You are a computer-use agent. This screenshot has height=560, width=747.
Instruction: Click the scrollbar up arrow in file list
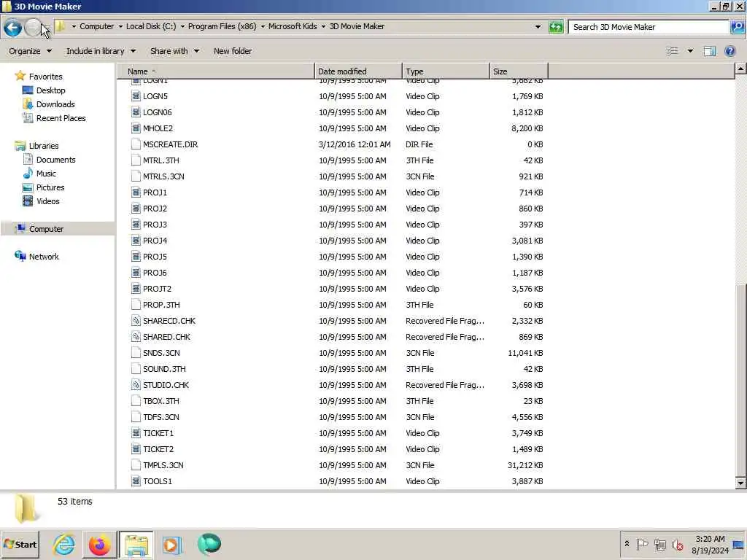click(740, 69)
